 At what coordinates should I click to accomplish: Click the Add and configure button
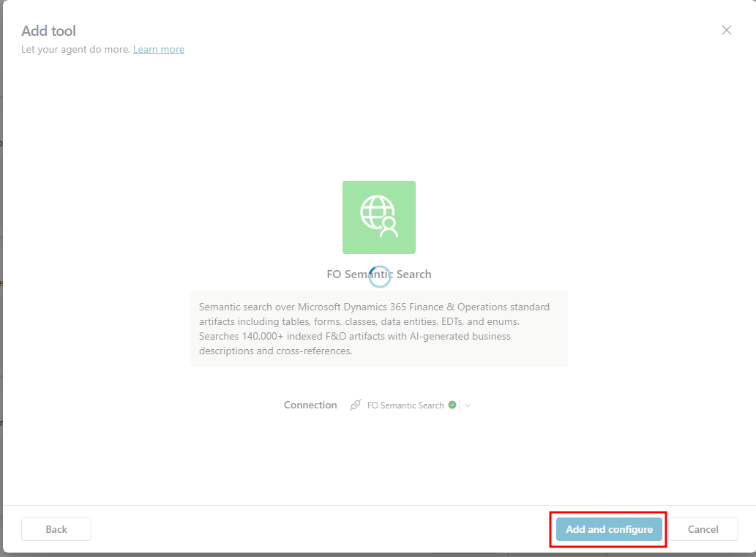tap(609, 529)
